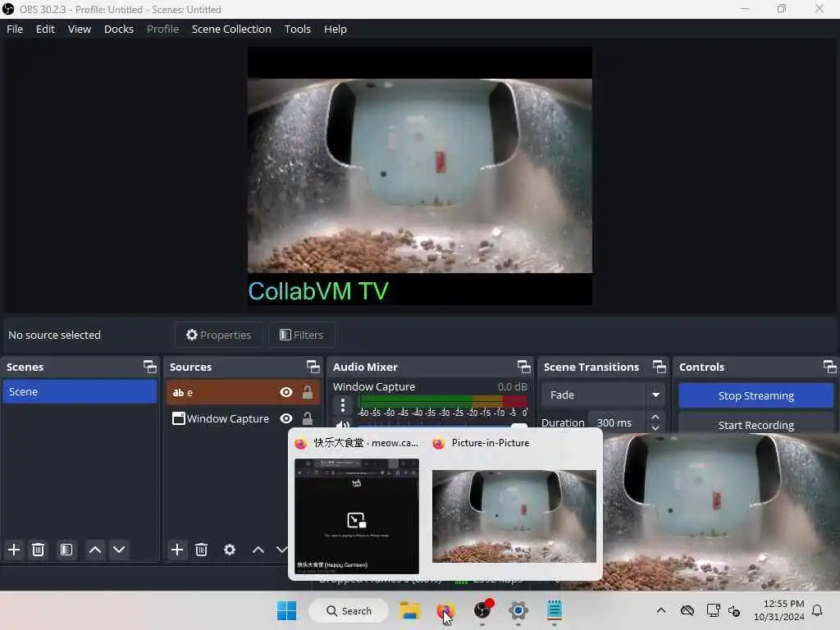Click Firefox icon in taskbar

[x=445, y=610]
